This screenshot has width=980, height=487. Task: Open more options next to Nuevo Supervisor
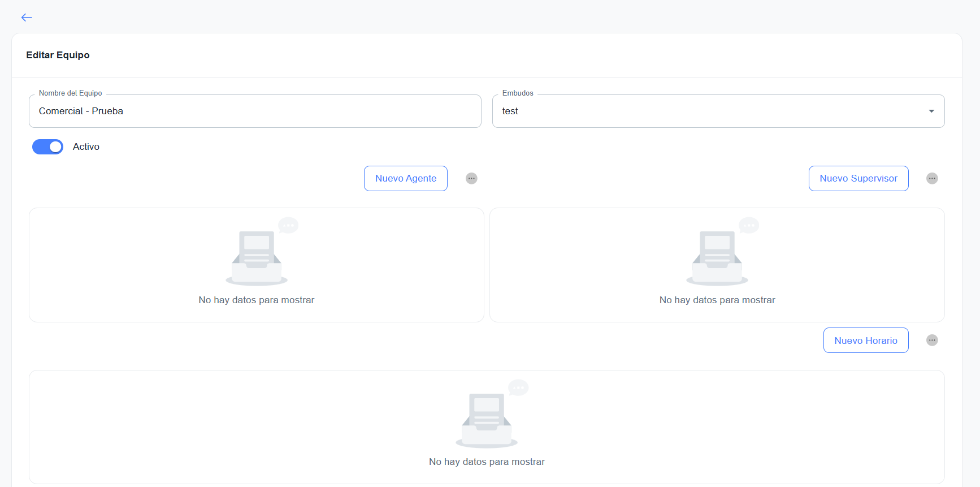[932, 179]
